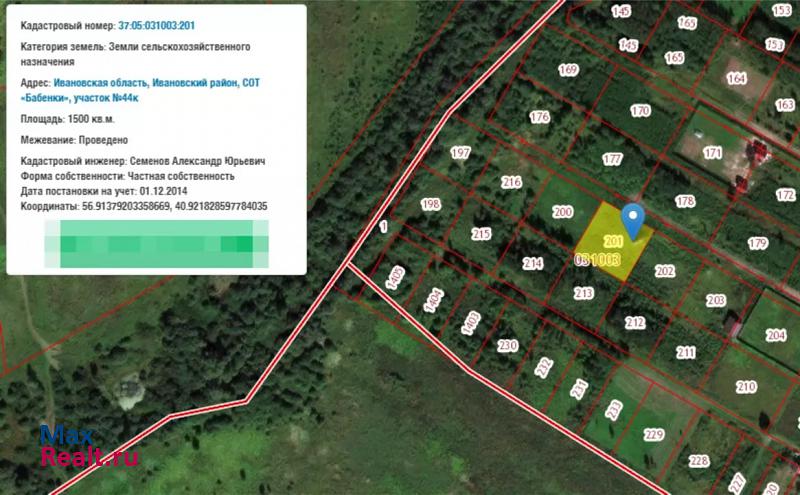The width and height of the screenshot is (800, 495).
Task: Click on parcel 177
Action: click(x=612, y=159)
